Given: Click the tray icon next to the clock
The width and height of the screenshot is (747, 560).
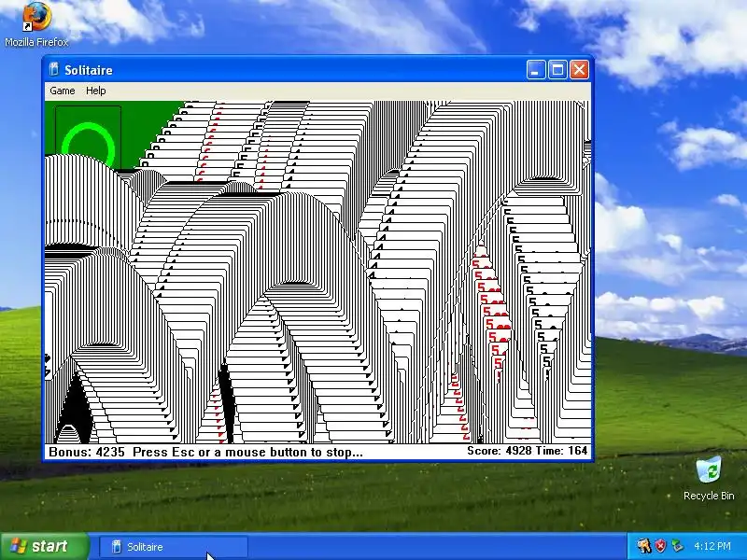Looking at the screenshot, I should coord(677,546).
